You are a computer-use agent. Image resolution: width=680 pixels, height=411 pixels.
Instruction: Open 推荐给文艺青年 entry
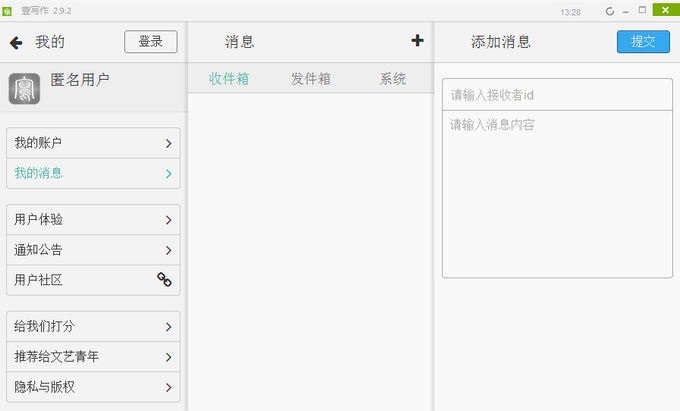(93, 357)
